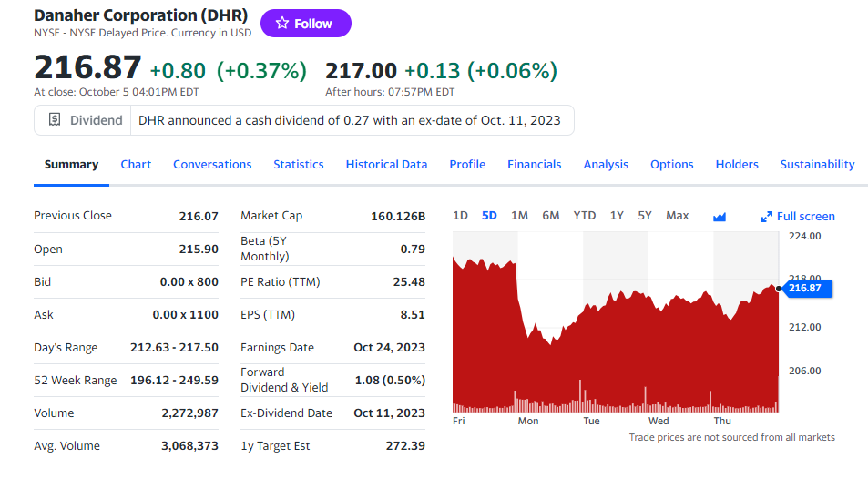Choose the 1Y chart range
Image resolution: width=868 pixels, height=489 pixels.
click(x=617, y=215)
